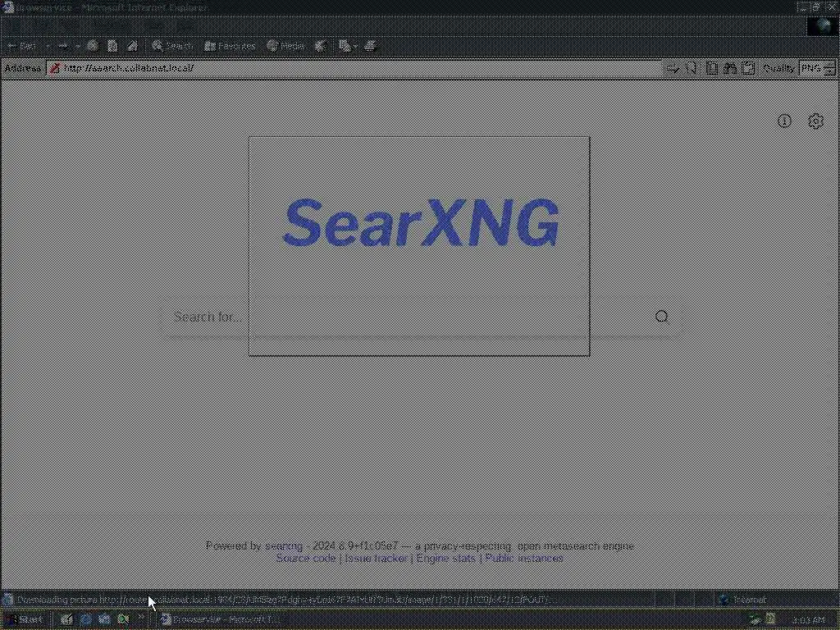This screenshot has width=840, height=630.
Task: Click the Mail toolbar icon
Action: pos(345,46)
